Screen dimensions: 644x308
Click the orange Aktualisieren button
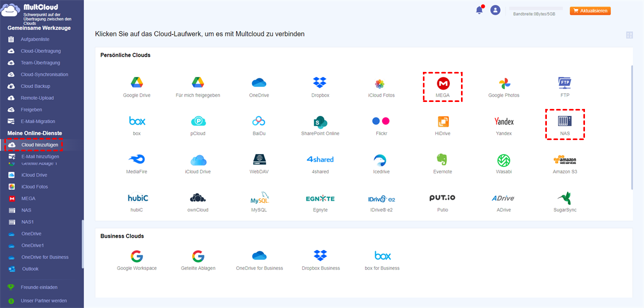coord(590,11)
